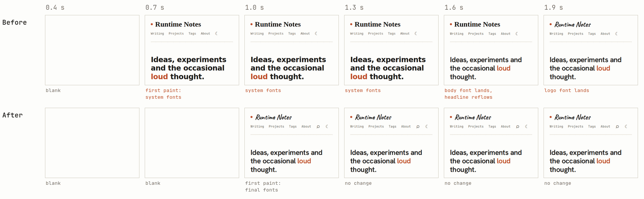
Task: Click Runtime Notes logo in After 1.3 s frame
Action: point(373,117)
